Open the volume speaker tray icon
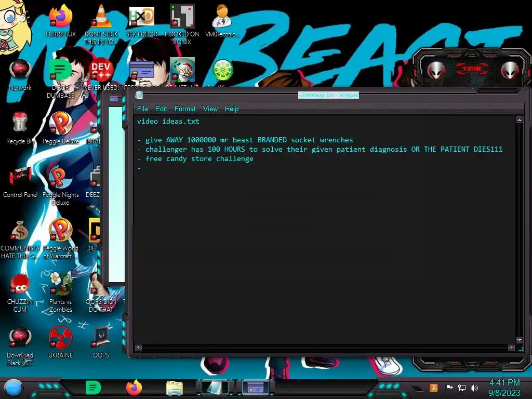This screenshot has width=532, height=399. pos(474,388)
